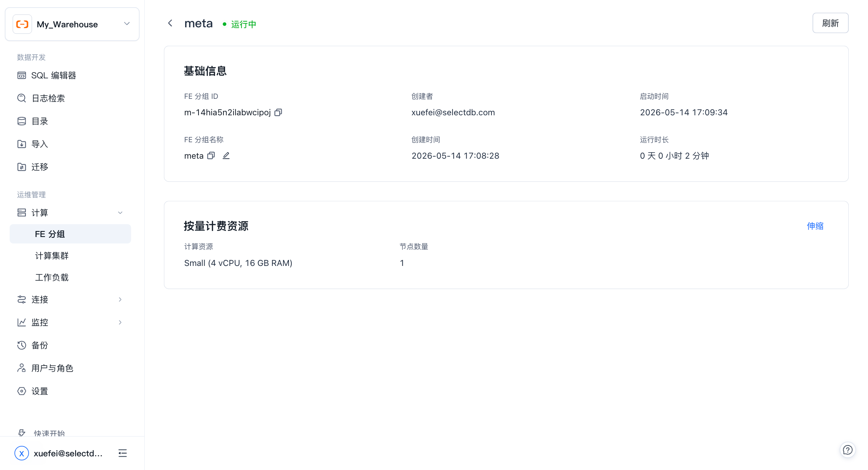The height and width of the screenshot is (470, 868).
Task: Click creation time 2026-05-14 17:08:28
Action: pos(455,156)
